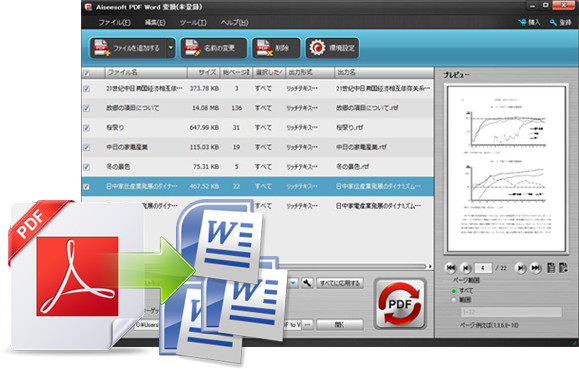
Task: Click the preview page thumbnail
Action: (506, 168)
